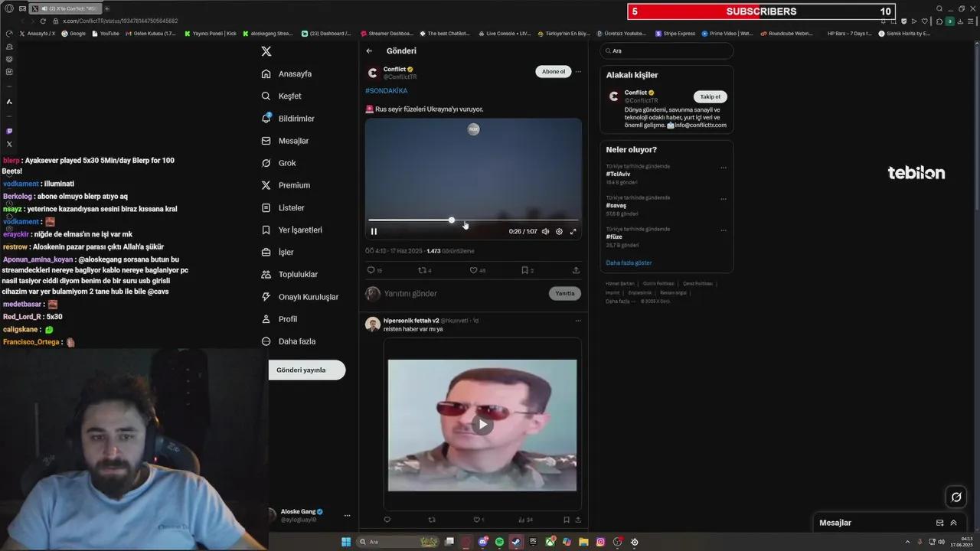Screen dimensions: 980x551
Task: Click the Abone ol button
Action: 553,71
